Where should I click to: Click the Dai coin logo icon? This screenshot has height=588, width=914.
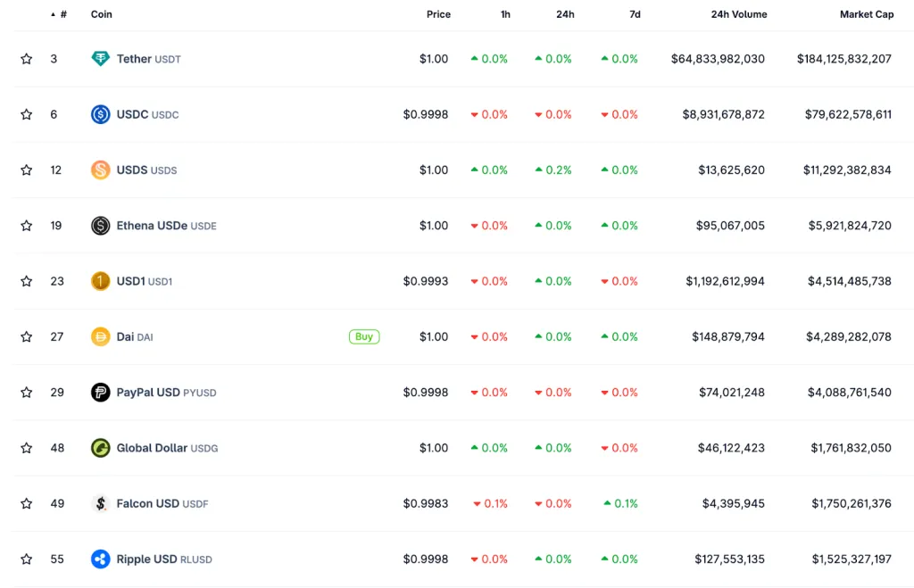pos(100,336)
